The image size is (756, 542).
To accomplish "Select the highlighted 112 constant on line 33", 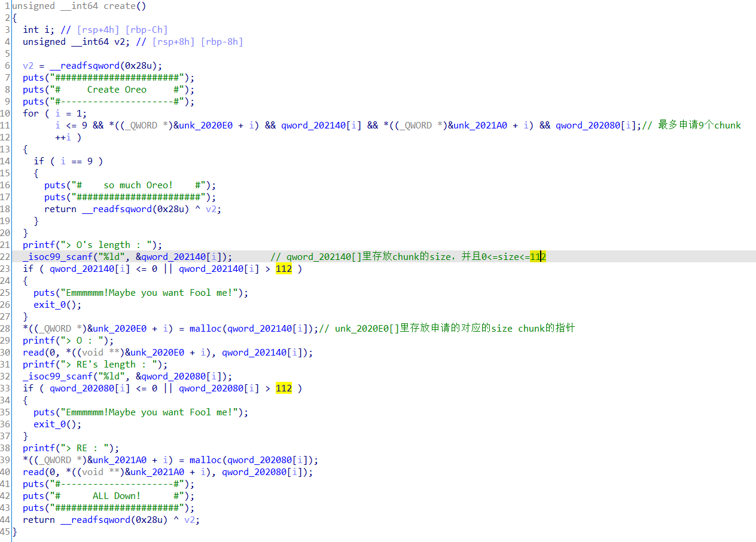I will coord(283,388).
